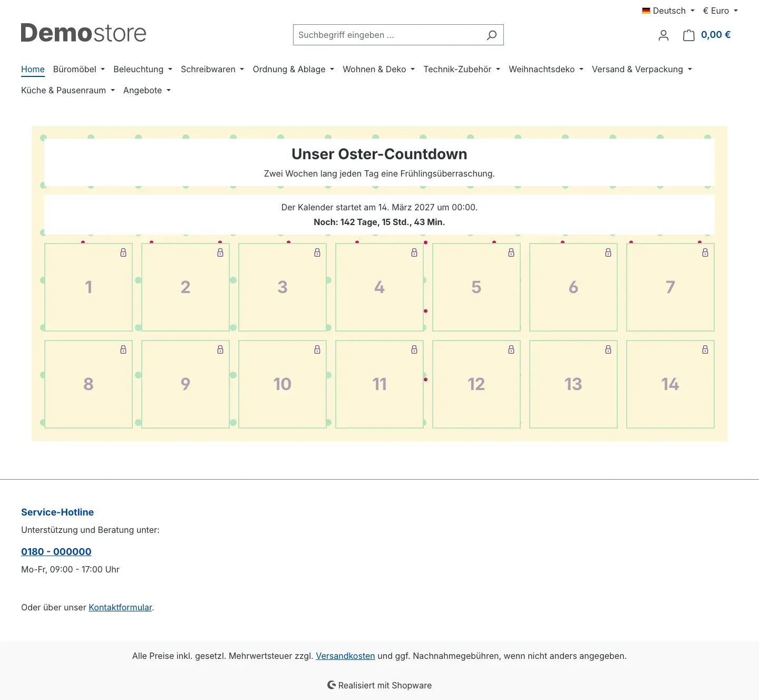Click the 'Unser Oster-Countdown' heading

pos(379,154)
